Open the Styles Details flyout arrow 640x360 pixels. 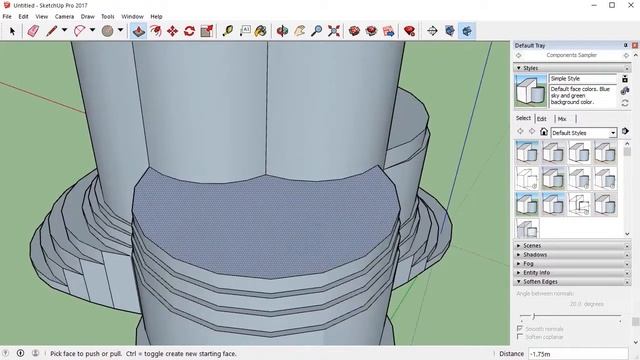625,131
